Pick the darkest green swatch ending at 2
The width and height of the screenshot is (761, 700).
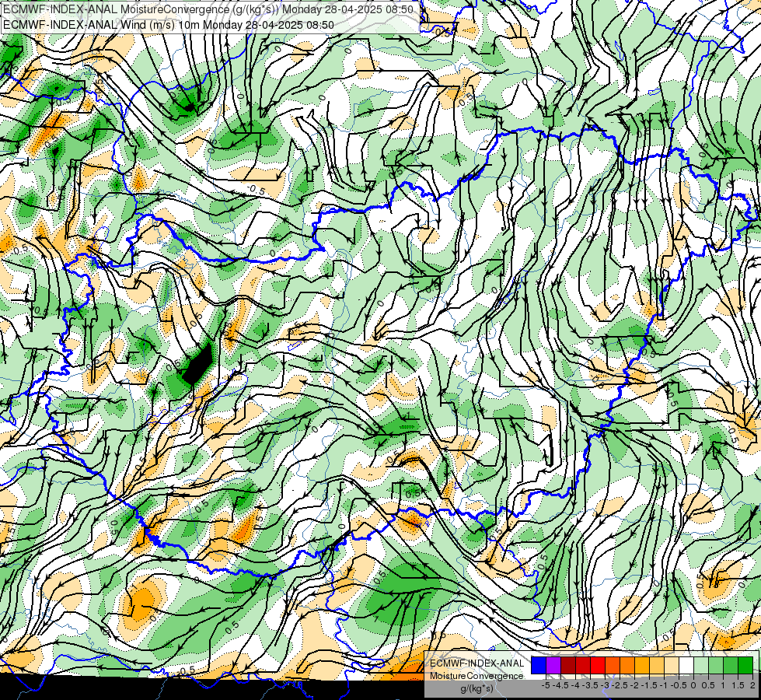tap(745, 666)
